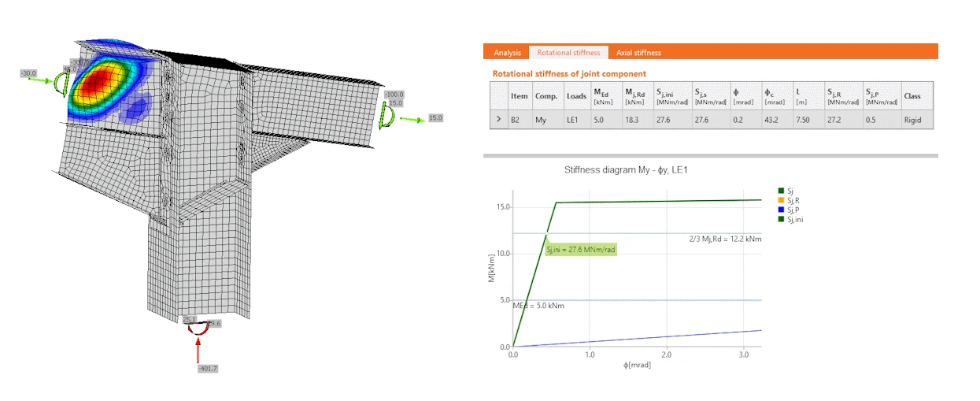Select the Loads column header
Image resolution: width=980 pixels, height=401 pixels.
click(576, 96)
